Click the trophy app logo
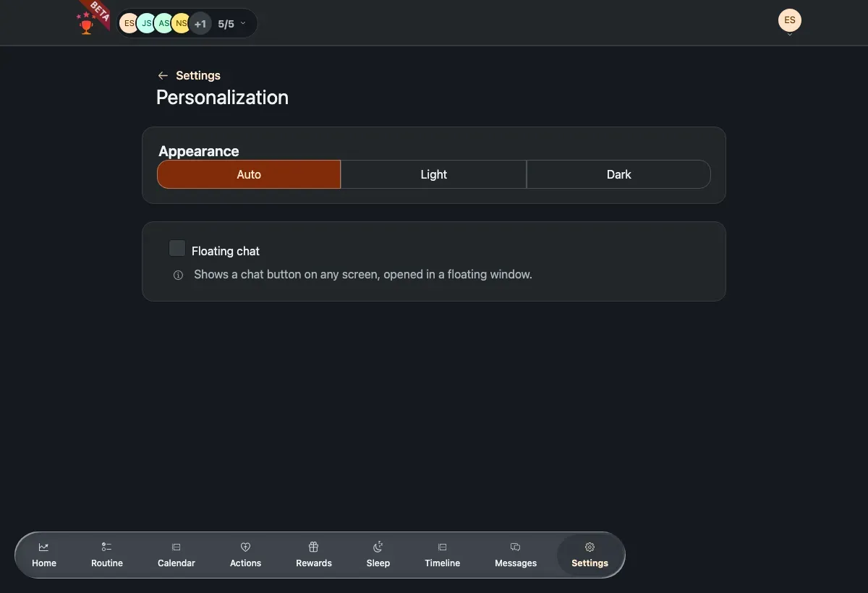 (87, 24)
